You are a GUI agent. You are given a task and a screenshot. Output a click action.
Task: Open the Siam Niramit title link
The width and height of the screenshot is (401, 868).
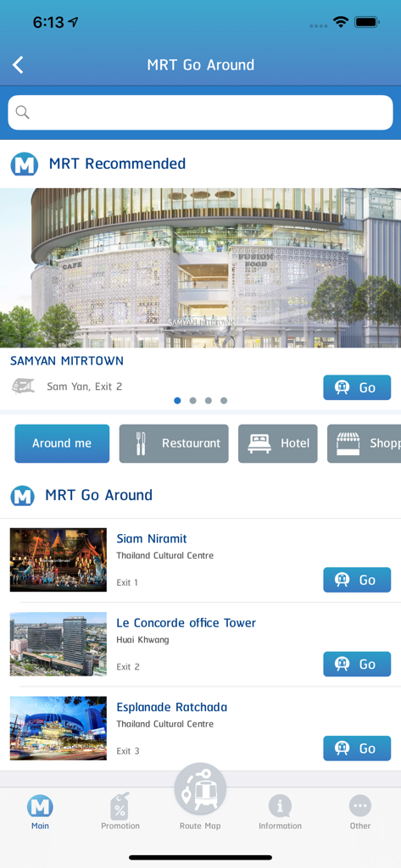click(152, 538)
